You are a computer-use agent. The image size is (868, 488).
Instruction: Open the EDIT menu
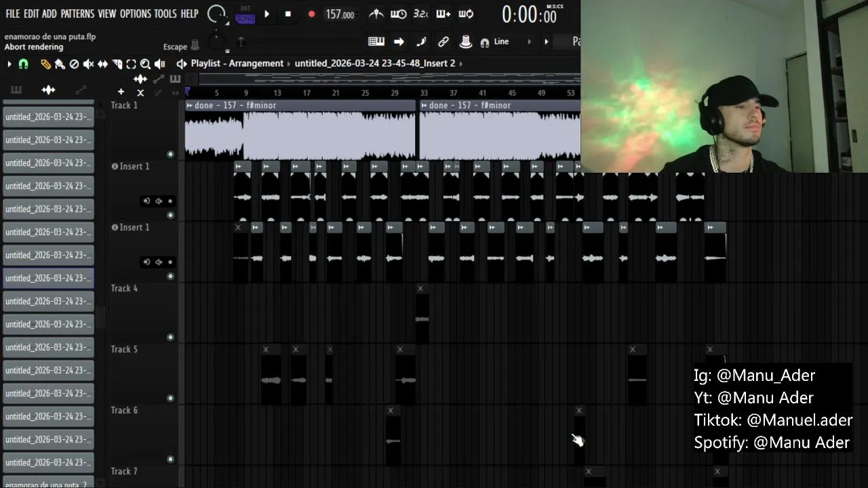point(31,14)
